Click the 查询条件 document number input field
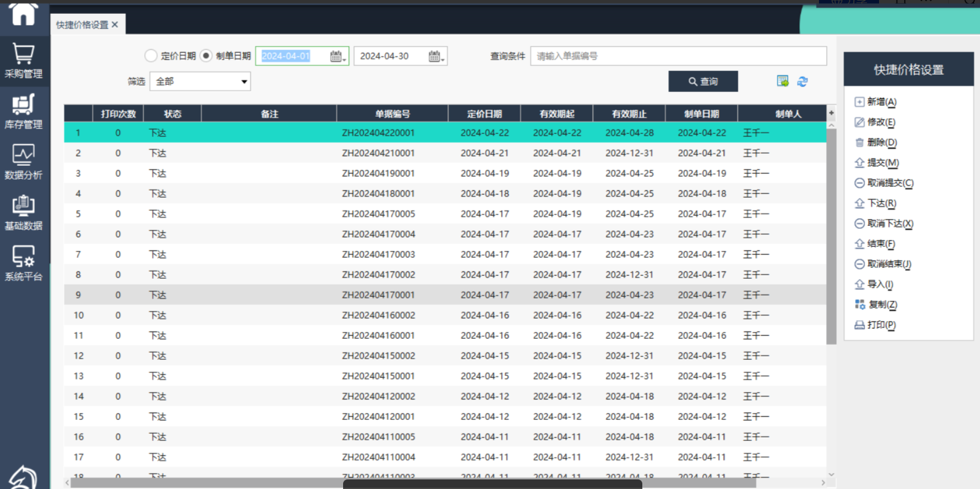The image size is (980, 489). point(678,56)
